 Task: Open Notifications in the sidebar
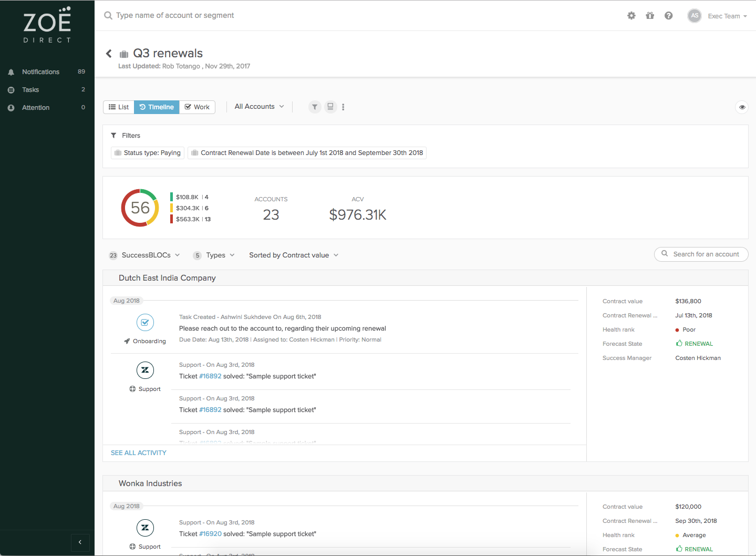tap(47, 72)
